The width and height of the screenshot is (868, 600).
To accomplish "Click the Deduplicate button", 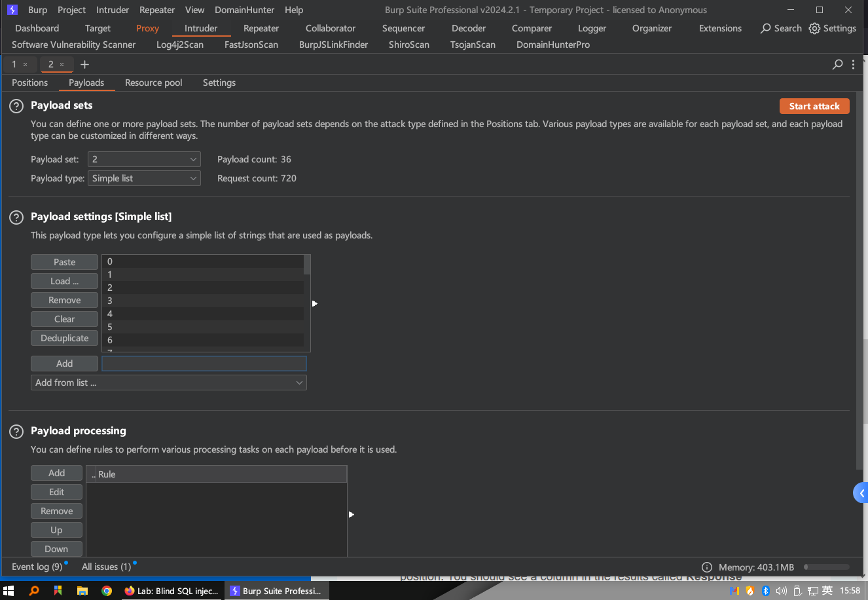I will pos(64,338).
